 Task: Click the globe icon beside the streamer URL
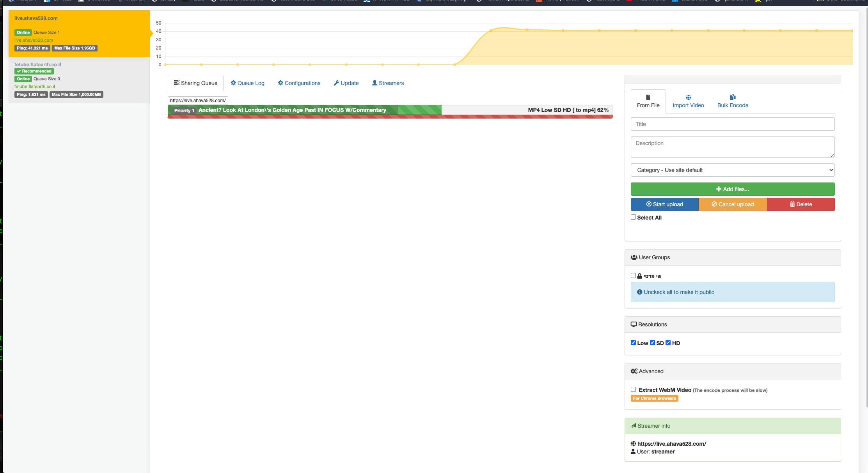(633, 444)
